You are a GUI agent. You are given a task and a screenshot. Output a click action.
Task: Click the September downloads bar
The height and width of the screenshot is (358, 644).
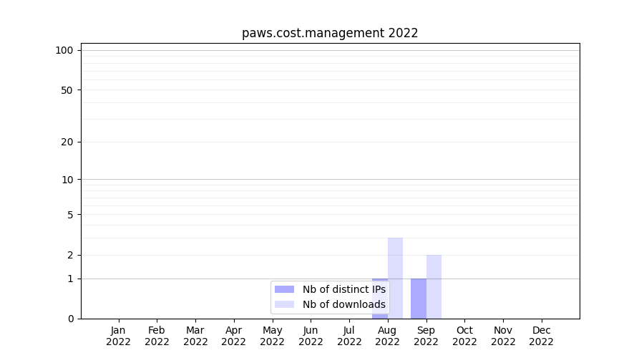pos(434,286)
